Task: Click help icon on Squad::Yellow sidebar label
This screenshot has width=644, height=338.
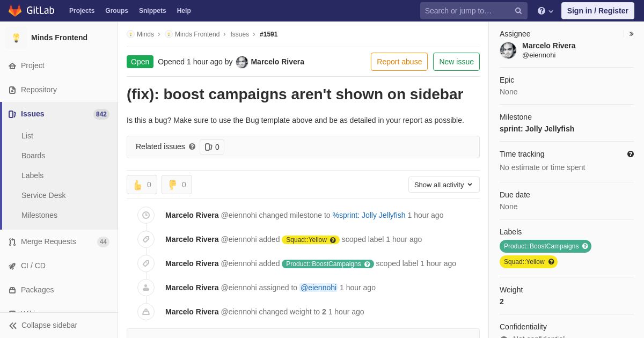Action: tap(551, 262)
